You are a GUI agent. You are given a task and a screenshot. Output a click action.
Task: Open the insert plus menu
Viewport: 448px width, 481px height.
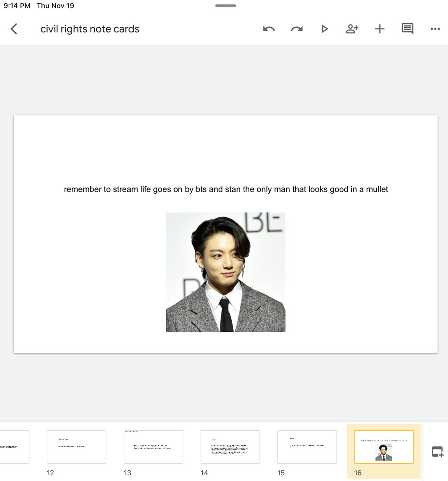click(x=380, y=29)
